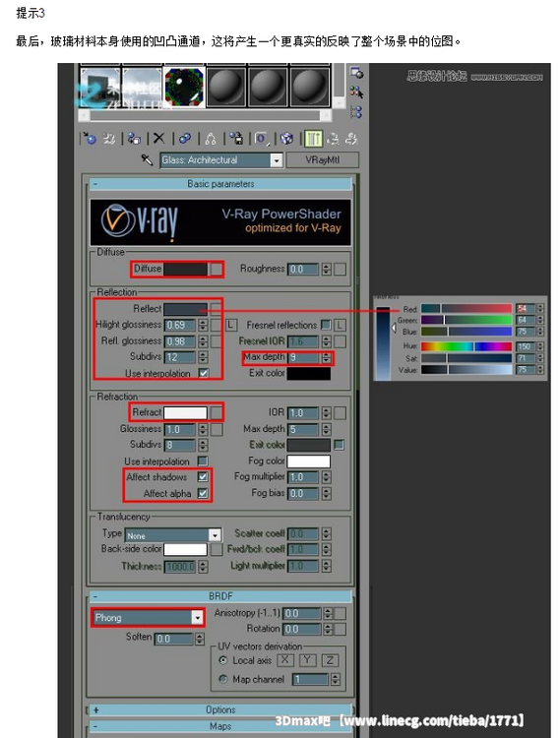Viewport: 560px width, 738px height.
Task: Click the Diffuse color swatch
Action: click(x=185, y=269)
